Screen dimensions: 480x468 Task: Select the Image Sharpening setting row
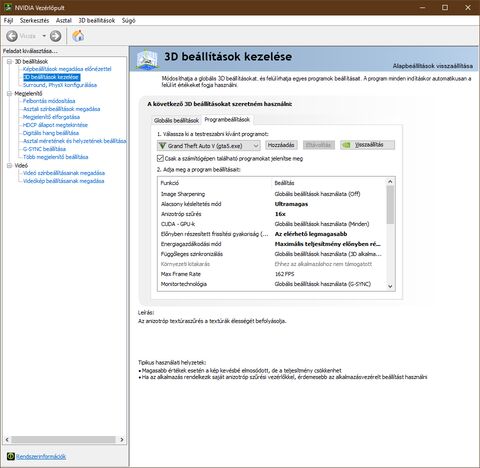coord(272,194)
